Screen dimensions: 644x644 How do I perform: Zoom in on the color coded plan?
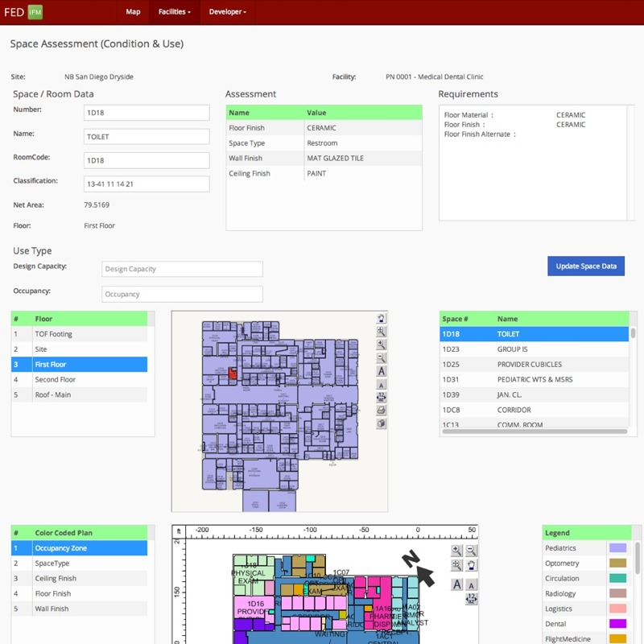pyautogui.click(x=456, y=551)
